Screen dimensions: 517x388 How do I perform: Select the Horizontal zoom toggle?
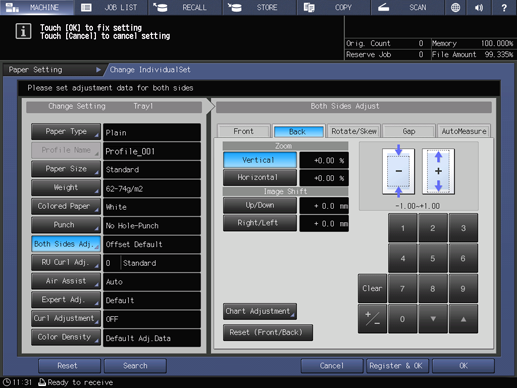[x=259, y=177]
